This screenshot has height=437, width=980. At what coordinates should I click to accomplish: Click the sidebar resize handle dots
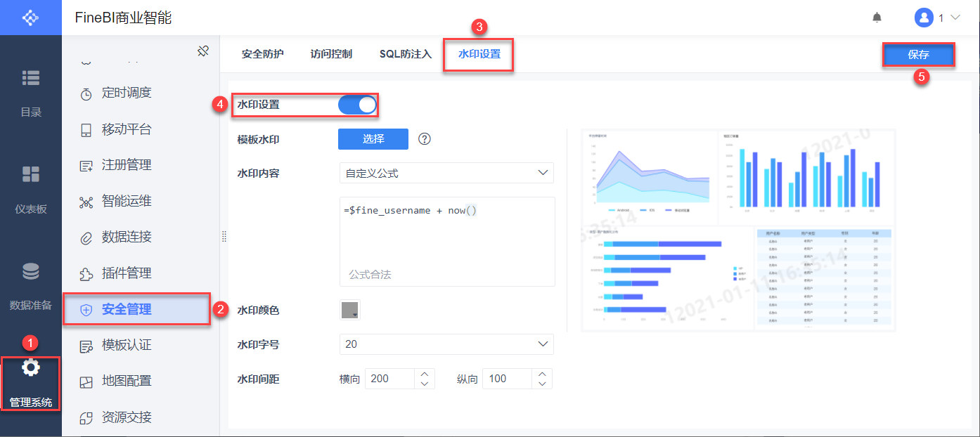tap(224, 236)
